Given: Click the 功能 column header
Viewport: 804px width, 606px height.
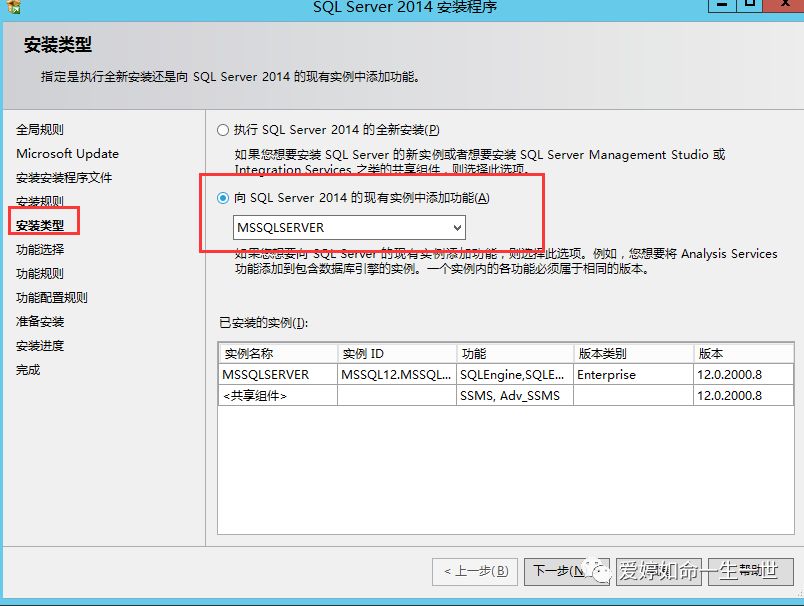Looking at the screenshot, I should [x=515, y=354].
